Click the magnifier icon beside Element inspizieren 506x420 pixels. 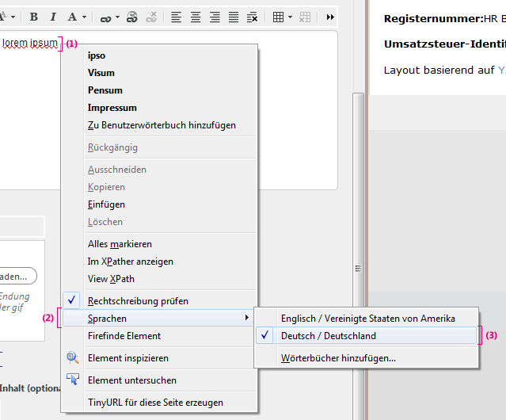coord(73,357)
